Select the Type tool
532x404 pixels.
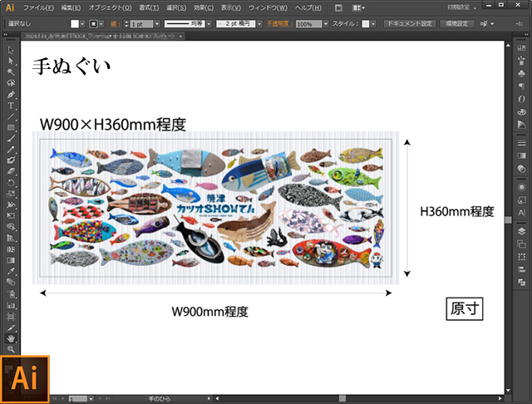pos(11,106)
